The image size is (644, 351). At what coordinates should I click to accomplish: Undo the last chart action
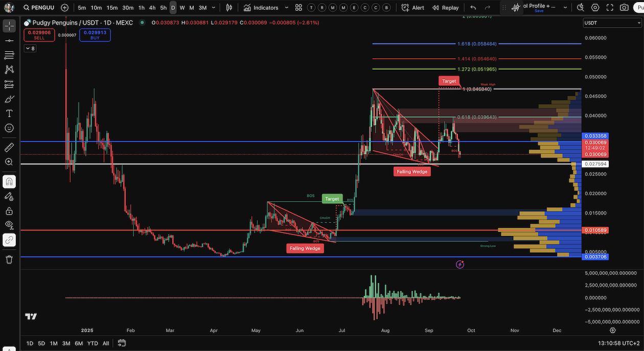click(473, 8)
